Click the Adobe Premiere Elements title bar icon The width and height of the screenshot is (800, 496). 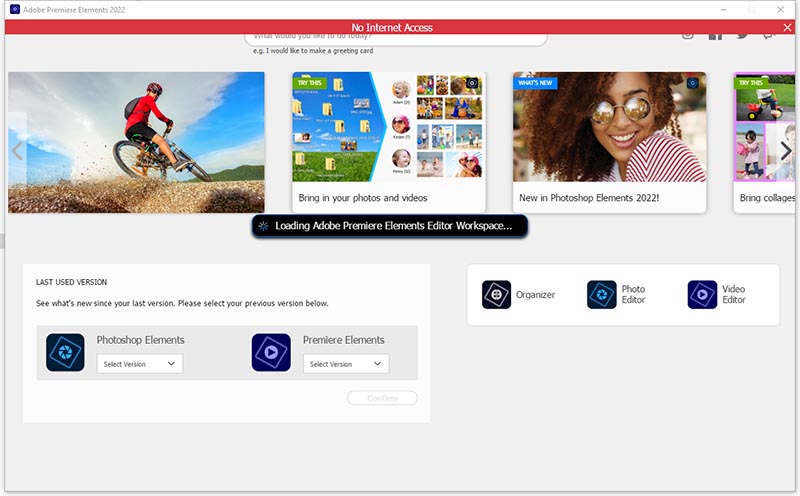(x=15, y=9)
